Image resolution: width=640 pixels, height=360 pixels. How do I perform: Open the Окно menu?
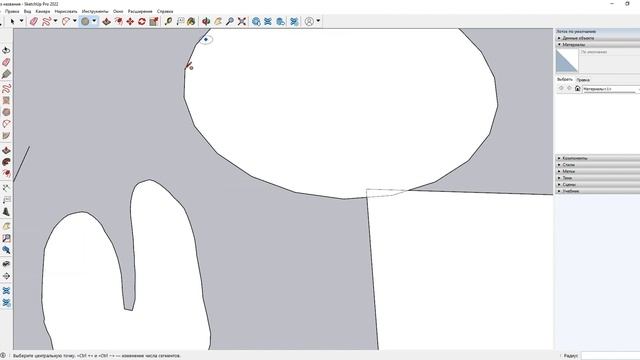(x=118, y=11)
